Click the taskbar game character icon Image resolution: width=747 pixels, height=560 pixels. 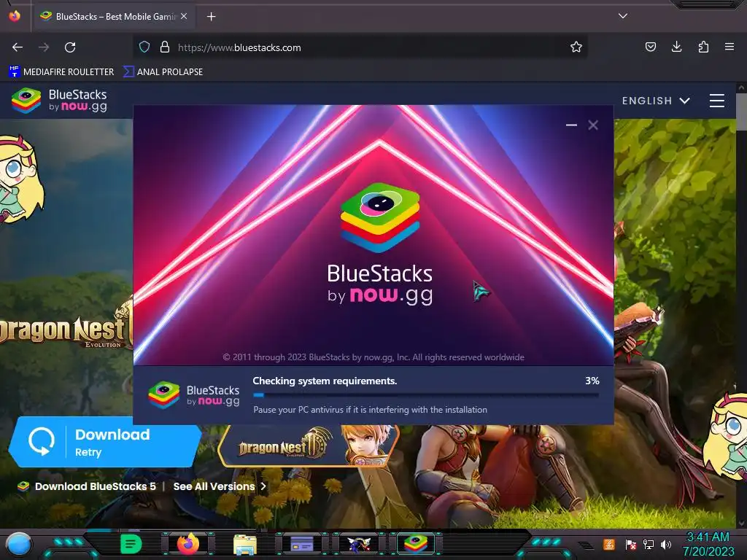(x=359, y=544)
